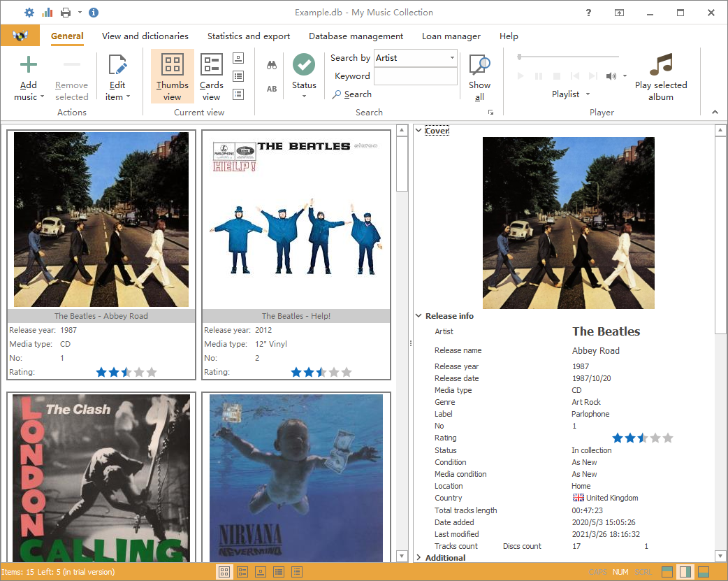This screenshot has height=581, width=728.
Task: Click the settings gear in title bar
Action: pyautogui.click(x=29, y=13)
